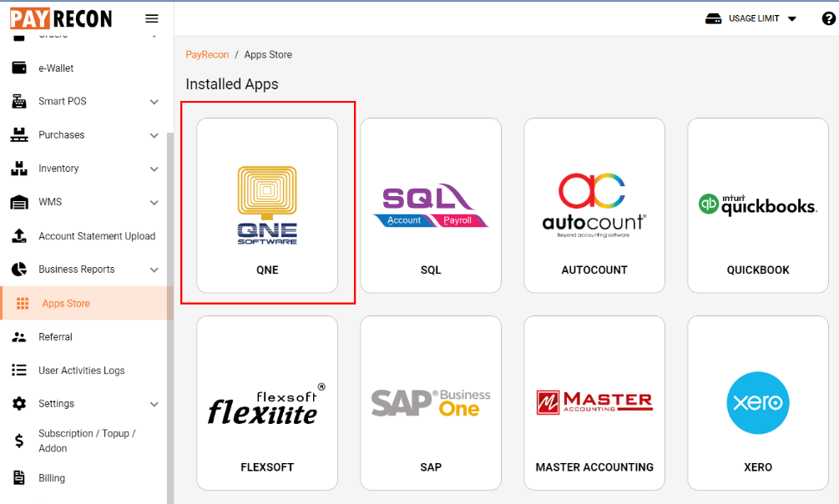839x504 pixels.
Task: Click the Purchases pallet icon
Action: point(19,135)
